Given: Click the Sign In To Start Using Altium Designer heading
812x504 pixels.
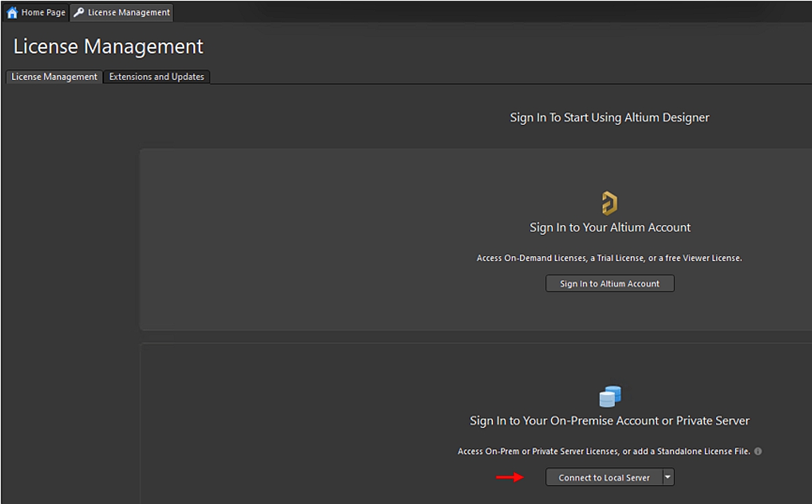Looking at the screenshot, I should point(609,117).
